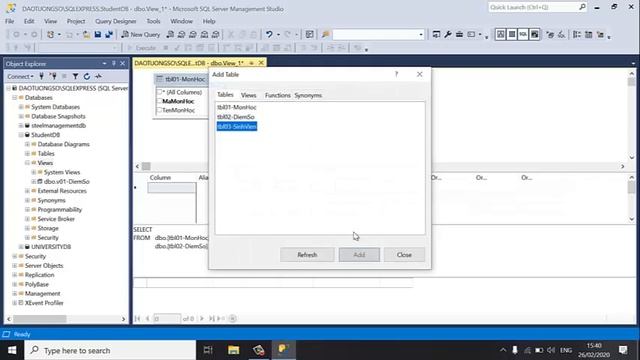Select the System Views tree item
The image size is (640, 360).
pos(62,172)
